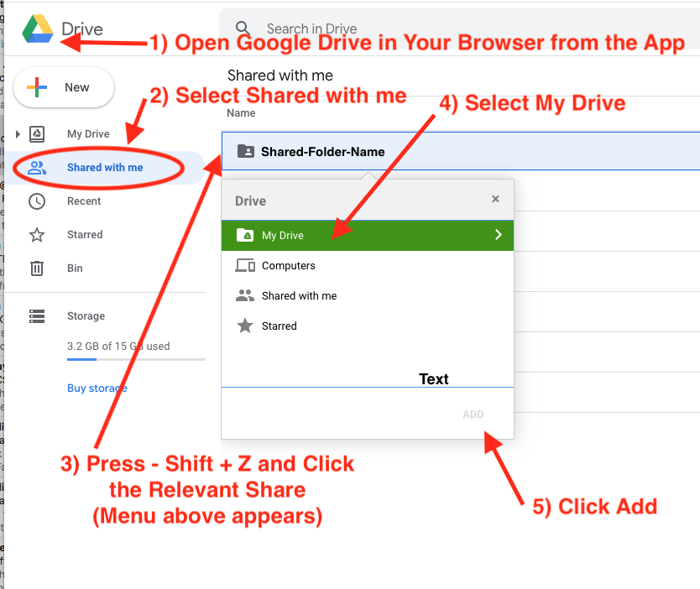Click the My Drive folder icon in popup

point(245,235)
